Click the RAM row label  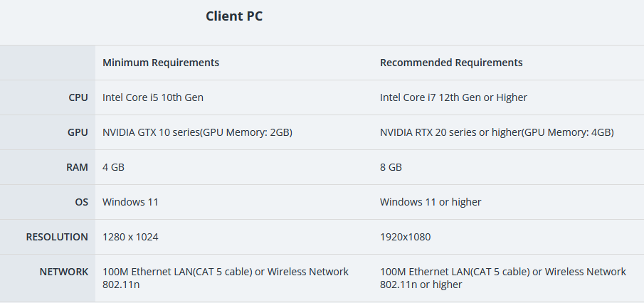(77, 167)
